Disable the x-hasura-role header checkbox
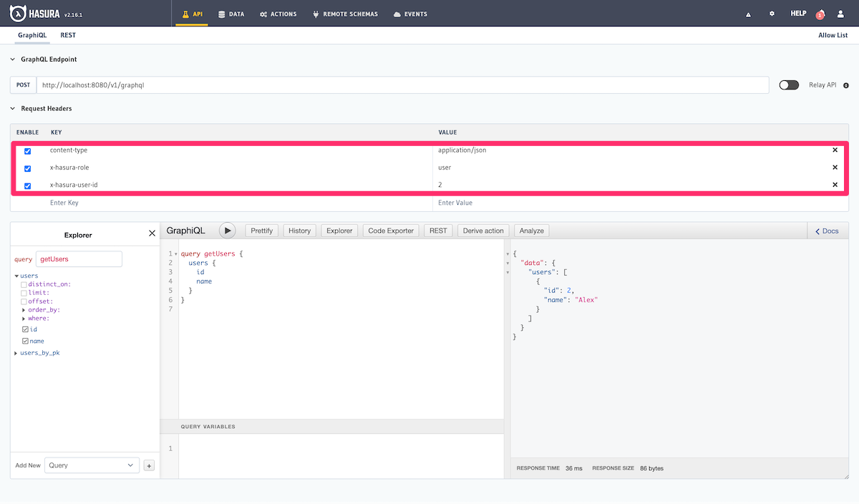The image size is (859, 504). (x=27, y=168)
